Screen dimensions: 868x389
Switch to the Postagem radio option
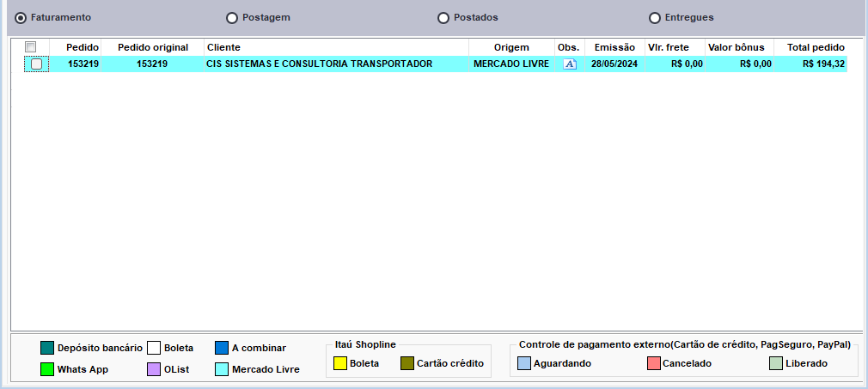[232, 17]
